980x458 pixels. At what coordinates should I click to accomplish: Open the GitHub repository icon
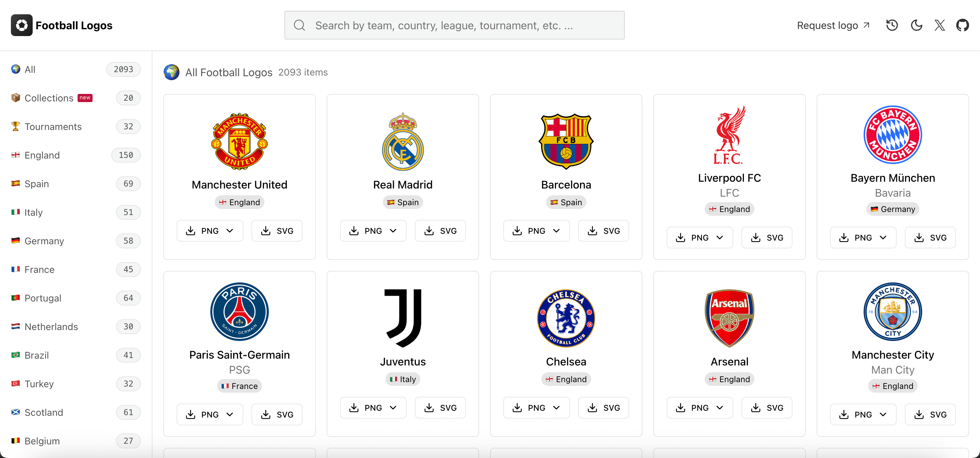(963, 25)
